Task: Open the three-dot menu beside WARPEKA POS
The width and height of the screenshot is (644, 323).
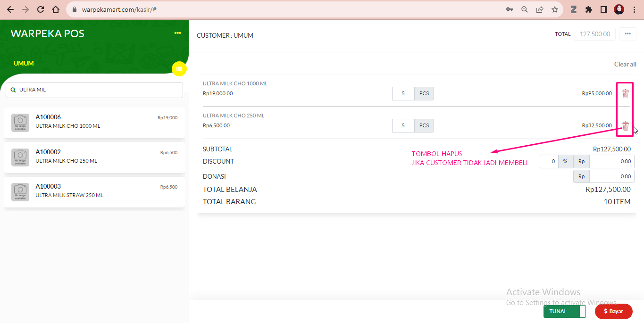Action: coord(177,33)
